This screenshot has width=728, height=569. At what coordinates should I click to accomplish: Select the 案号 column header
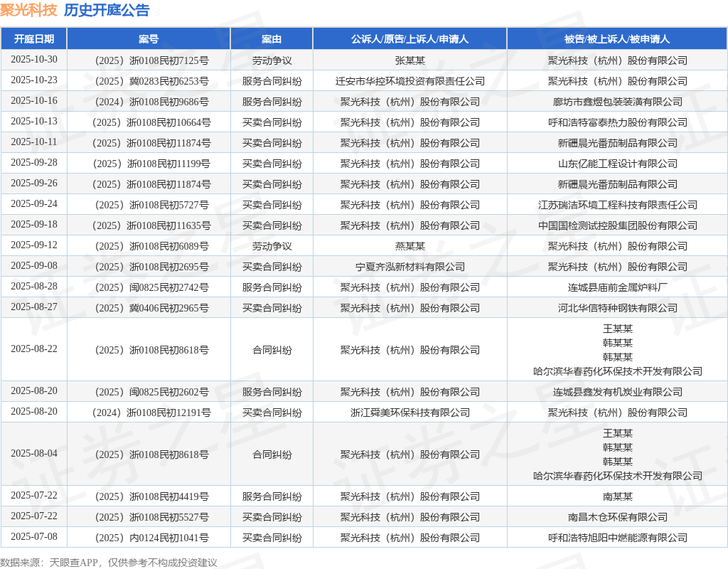(149, 39)
